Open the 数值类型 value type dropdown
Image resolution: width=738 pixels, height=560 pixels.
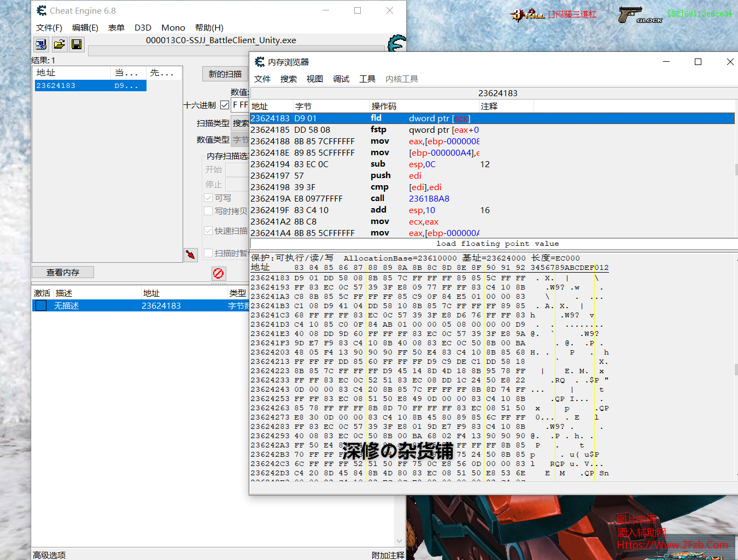(240, 140)
